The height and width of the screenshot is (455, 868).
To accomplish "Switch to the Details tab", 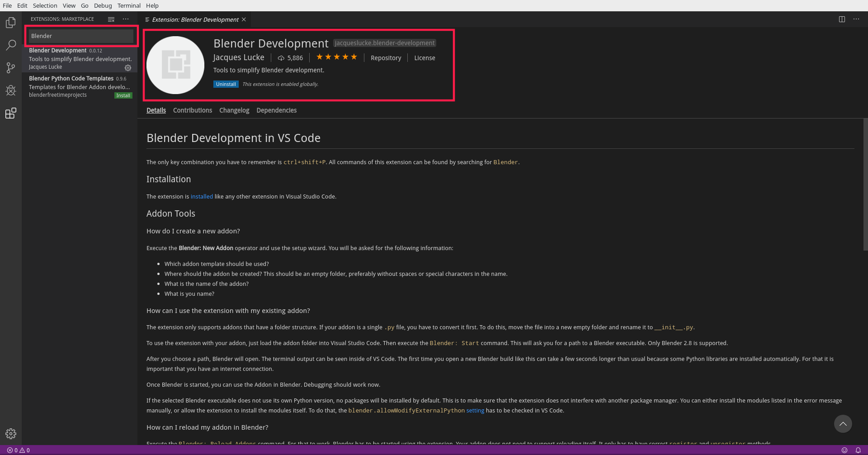I will 156,110.
